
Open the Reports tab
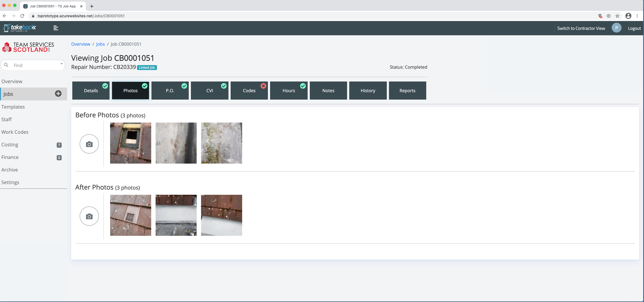tap(407, 91)
